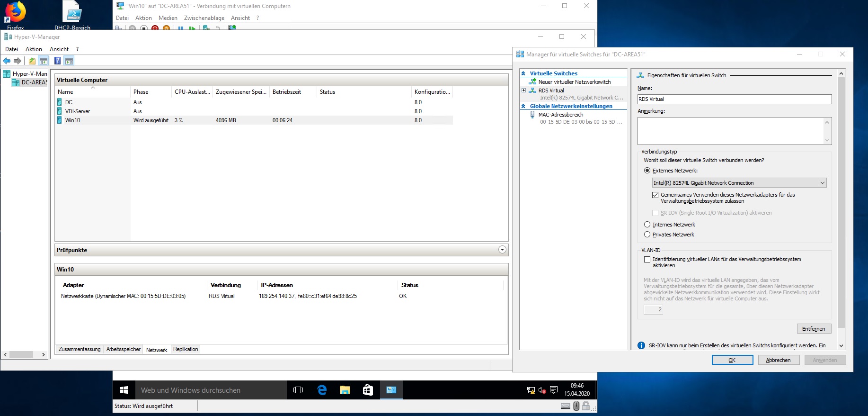The height and width of the screenshot is (416, 868).
Task: Select the Win10 virtual machine icon
Action: click(60, 120)
